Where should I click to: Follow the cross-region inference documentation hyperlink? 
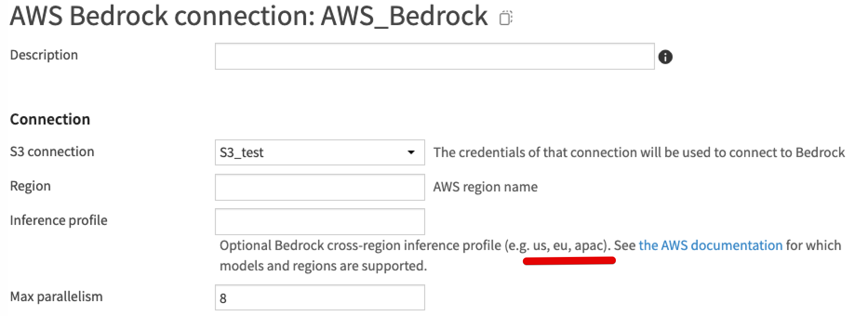pos(710,245)
